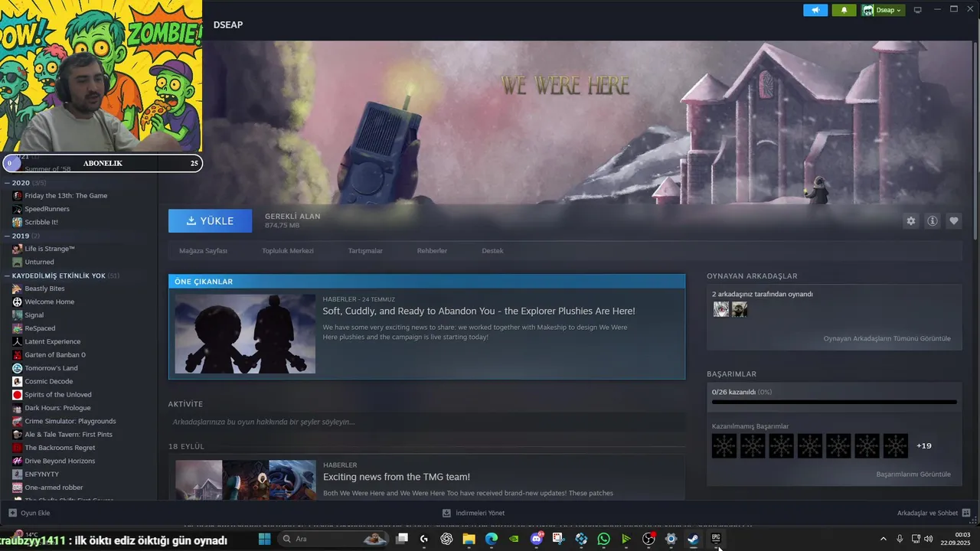
Task: Click the Beastly Bites game icon
Action: click(x=18, y=289)
